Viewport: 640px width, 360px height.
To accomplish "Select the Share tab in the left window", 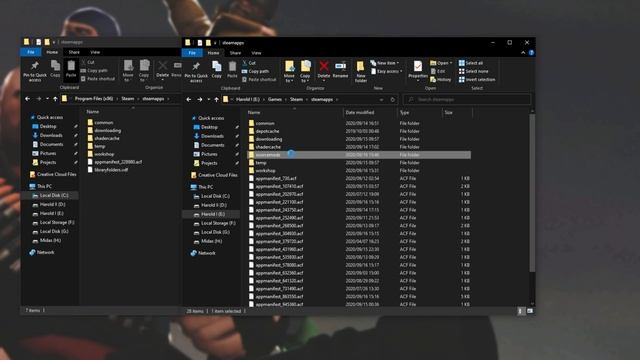I will pos(74,52).
